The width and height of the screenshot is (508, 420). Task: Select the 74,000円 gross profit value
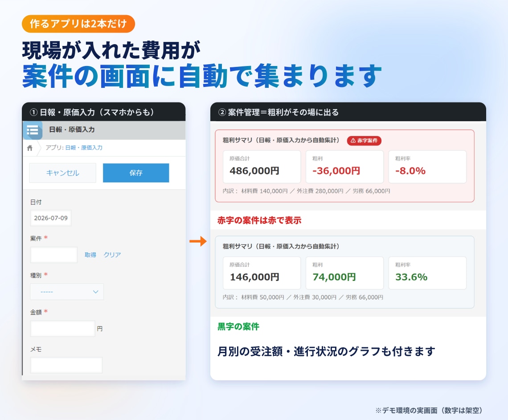[x=334, y=277]
